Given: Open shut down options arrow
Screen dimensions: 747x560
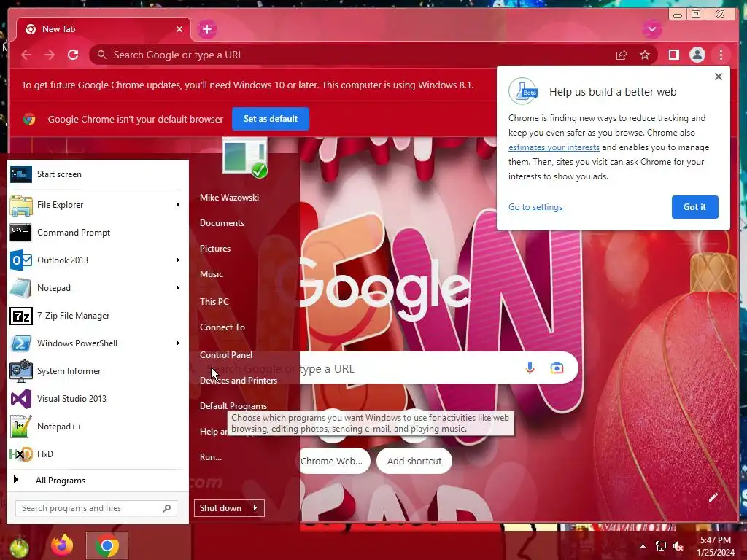Looking at the screenshot, I should pyautogui.click(x=256, y=508).
